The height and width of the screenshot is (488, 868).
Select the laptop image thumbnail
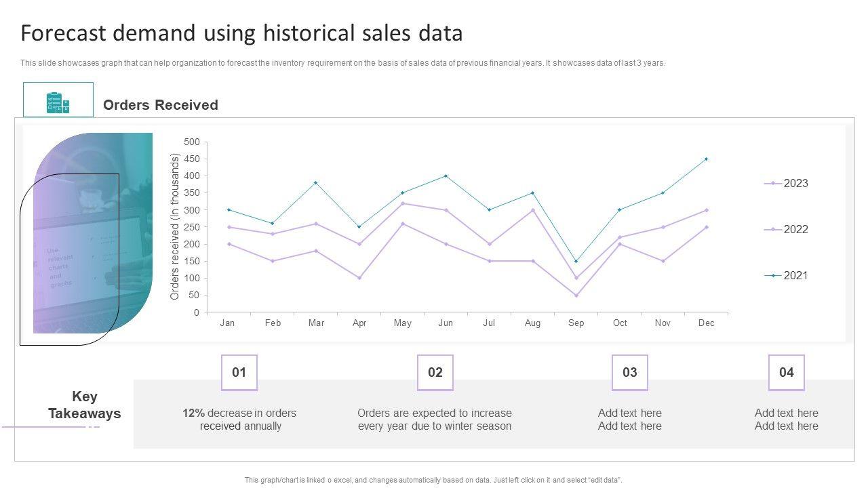pyautogui.click(x=93, y=232)
